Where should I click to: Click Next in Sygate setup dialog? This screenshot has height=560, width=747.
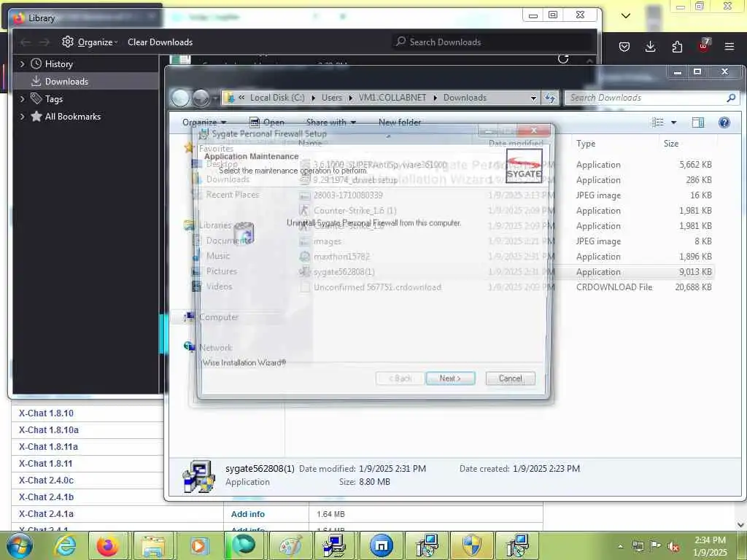coord(450,378)
